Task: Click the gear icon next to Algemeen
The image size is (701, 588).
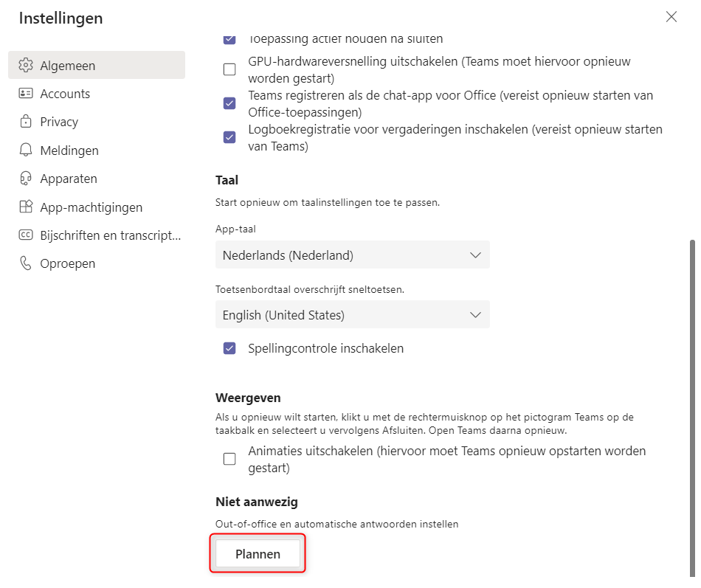Action: point(26,65)
